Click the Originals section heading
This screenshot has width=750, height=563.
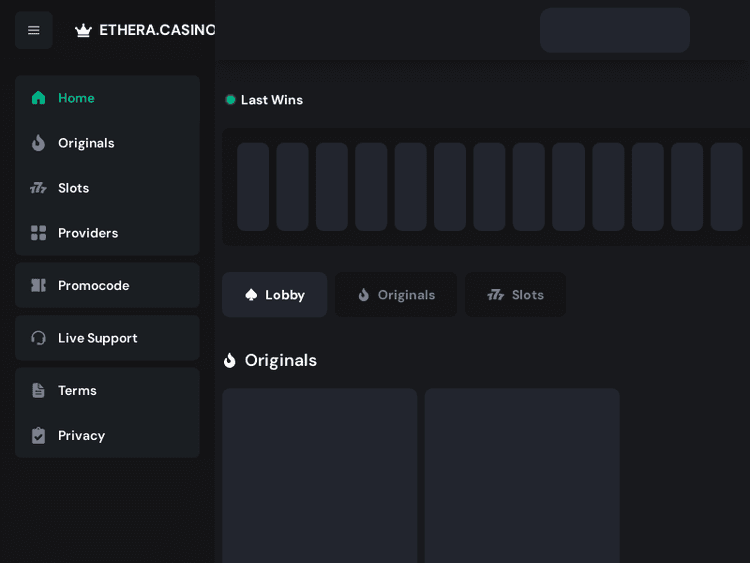click(281, 360)
